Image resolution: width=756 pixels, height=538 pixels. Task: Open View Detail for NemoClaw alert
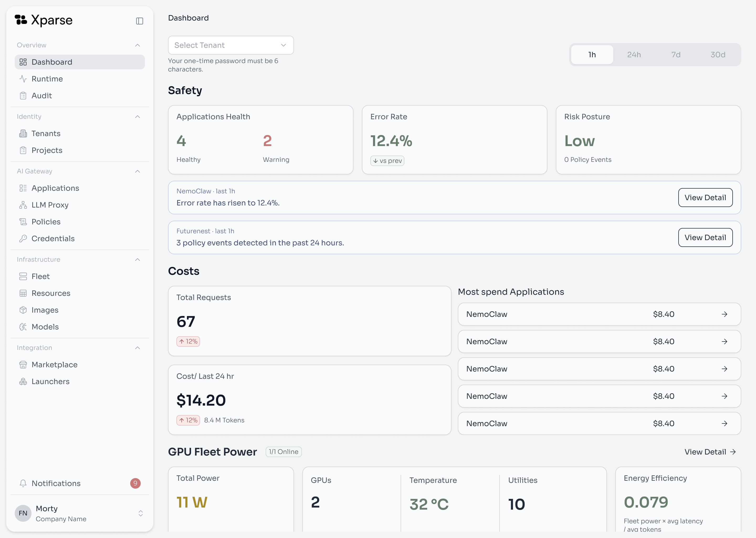pos(705,198)
